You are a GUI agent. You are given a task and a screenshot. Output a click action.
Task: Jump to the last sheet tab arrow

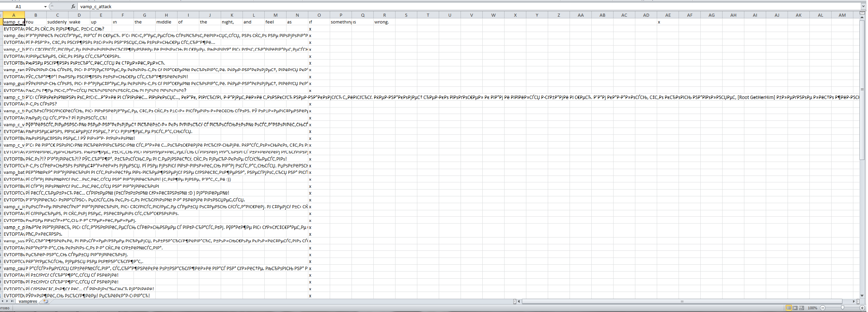pos(12,301)
